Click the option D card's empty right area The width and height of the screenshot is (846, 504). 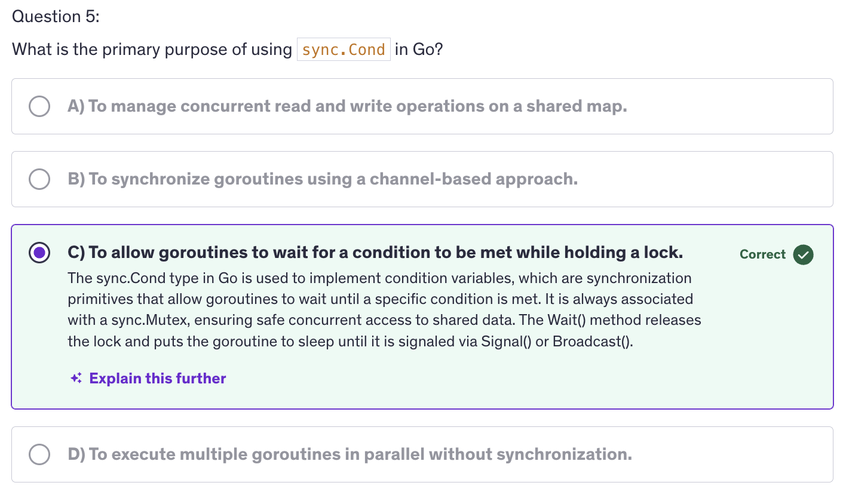[x=732, y=454]
